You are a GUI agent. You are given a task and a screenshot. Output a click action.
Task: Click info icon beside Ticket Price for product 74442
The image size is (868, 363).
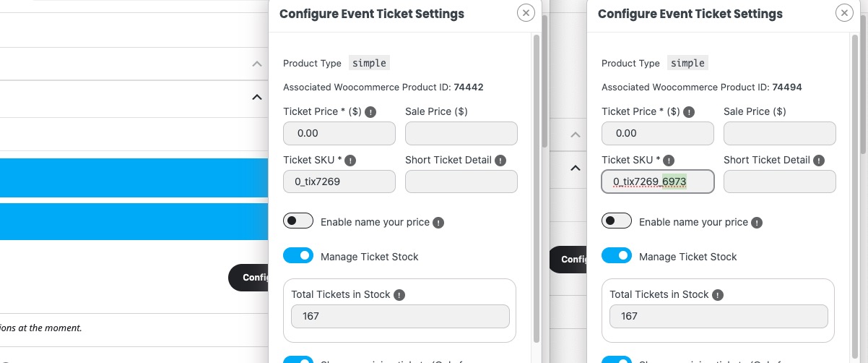coord(370,112)
